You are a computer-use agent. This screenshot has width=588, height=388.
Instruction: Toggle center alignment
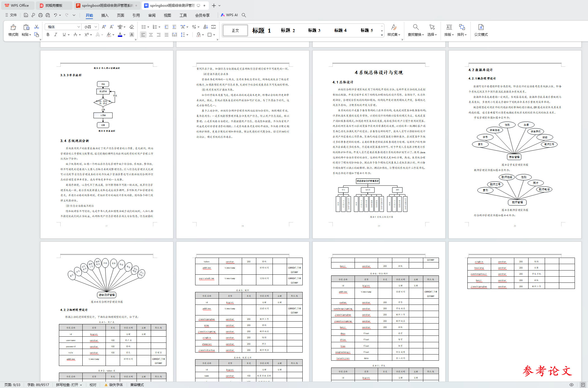[x=151, y=35]
